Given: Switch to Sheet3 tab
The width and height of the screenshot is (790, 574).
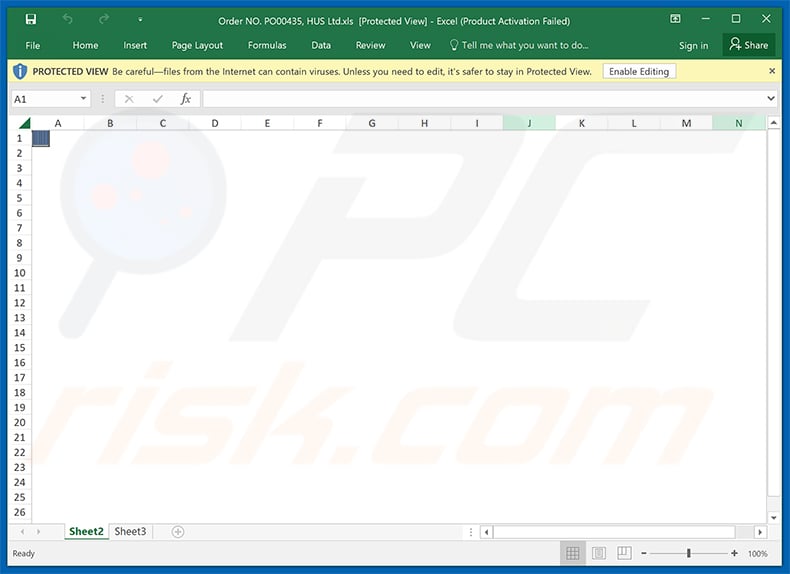Looking at the screenshot, I should 130,531.
